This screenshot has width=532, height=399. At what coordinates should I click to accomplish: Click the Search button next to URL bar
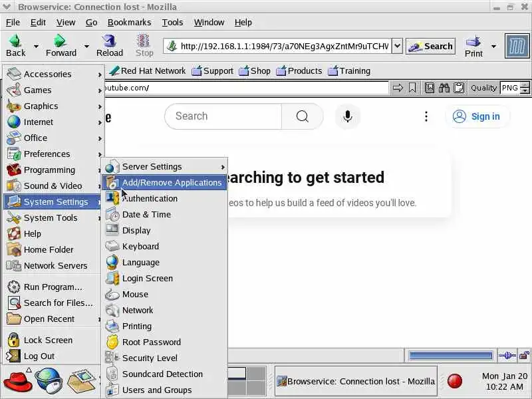click(430, 46)
